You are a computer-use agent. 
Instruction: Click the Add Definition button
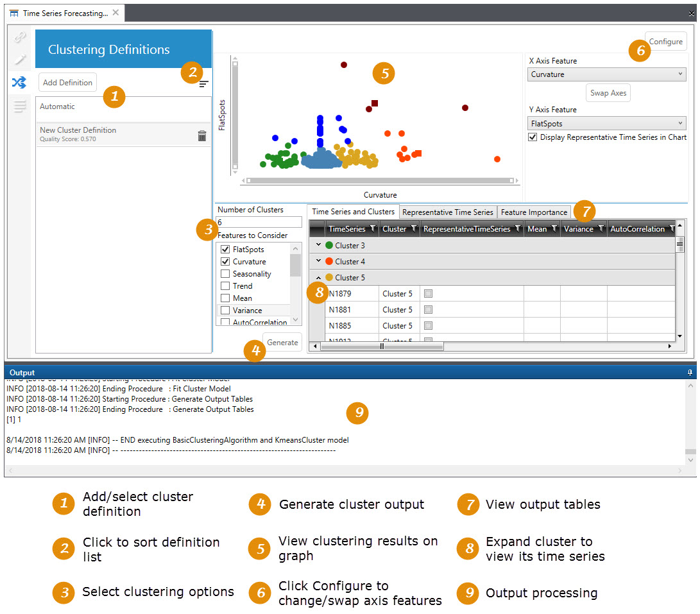pos(68,82)
